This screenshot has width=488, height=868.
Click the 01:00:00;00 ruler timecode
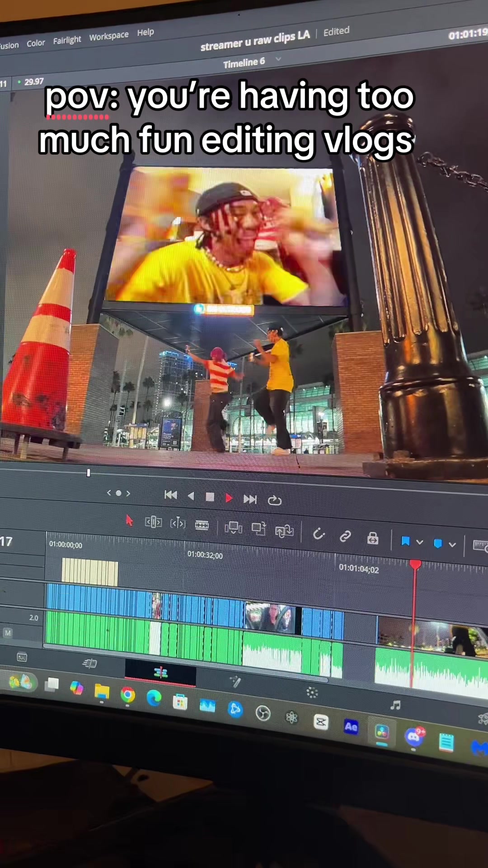coord(66,544)
